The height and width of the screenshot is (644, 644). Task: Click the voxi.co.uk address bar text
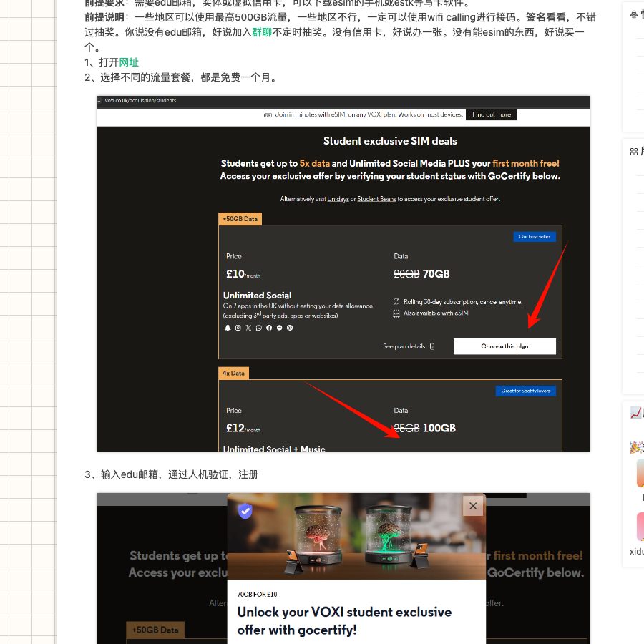click(140, 101)
